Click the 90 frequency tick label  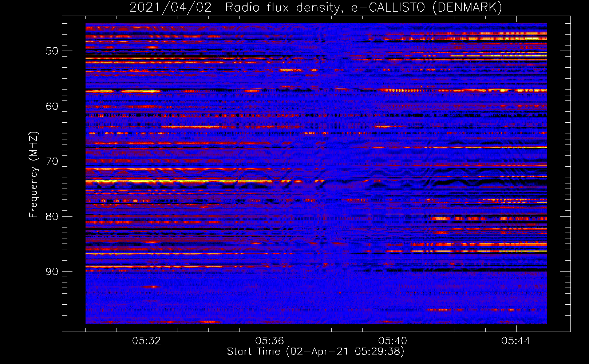52,272
